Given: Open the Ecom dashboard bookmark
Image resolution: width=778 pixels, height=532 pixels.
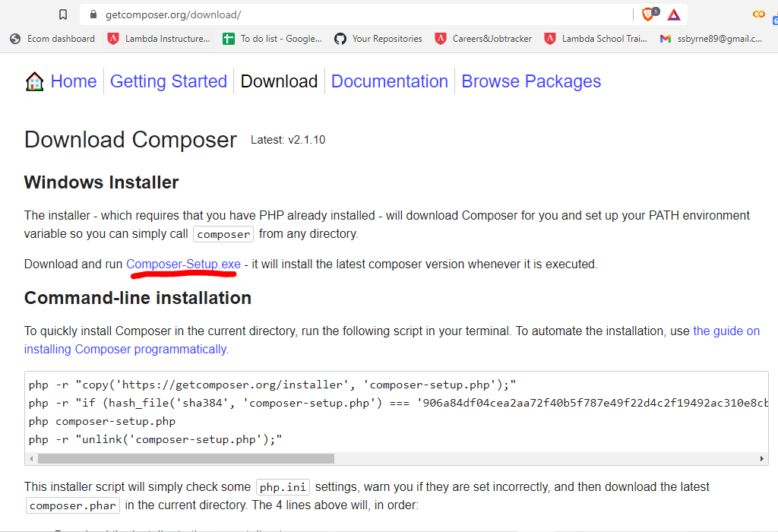Looking at the screenshot, I should (52, 39).
